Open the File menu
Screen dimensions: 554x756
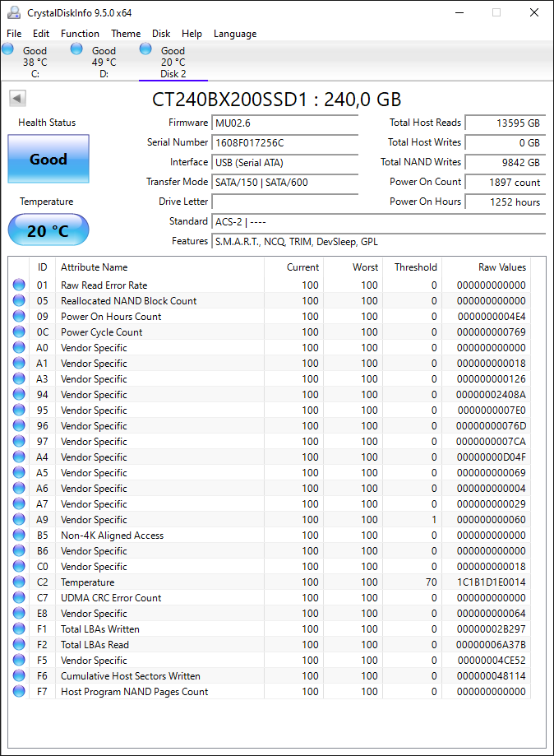coord(14,33)
